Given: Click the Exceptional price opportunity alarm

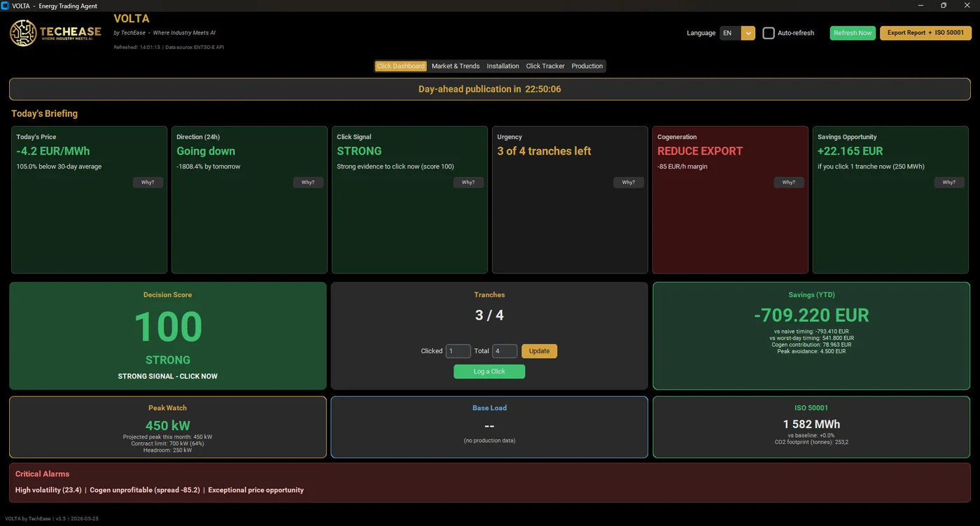Looking at the screenshot, I should point(256,490).
